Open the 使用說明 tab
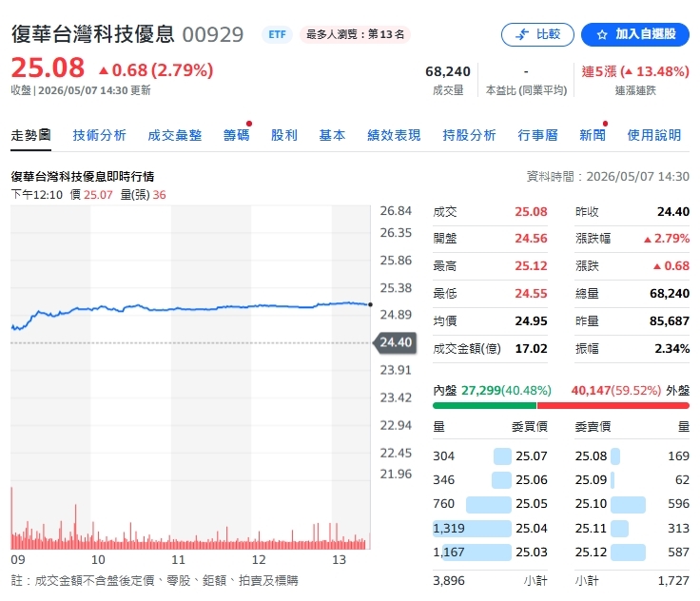Image resolution: width=700 pixels, height=601 pixels. (x=654, y=135)
